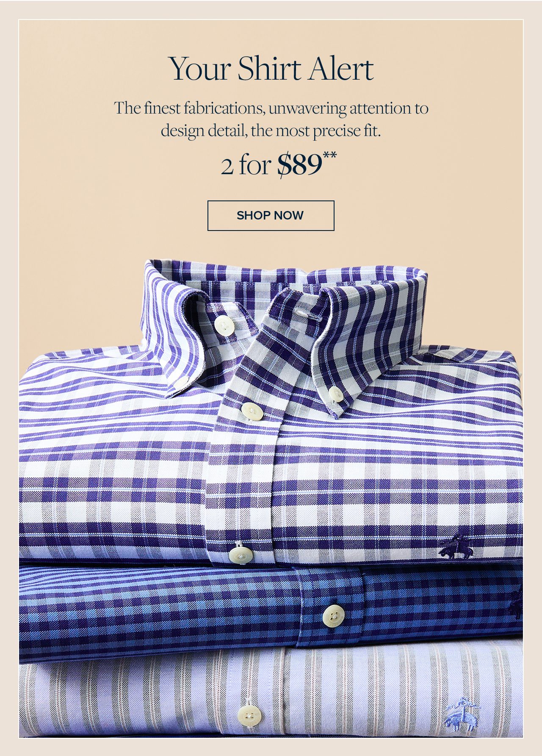Click the bottom placket button of plaid shirt
Screen dimensions: 542x756
point(241,554)
